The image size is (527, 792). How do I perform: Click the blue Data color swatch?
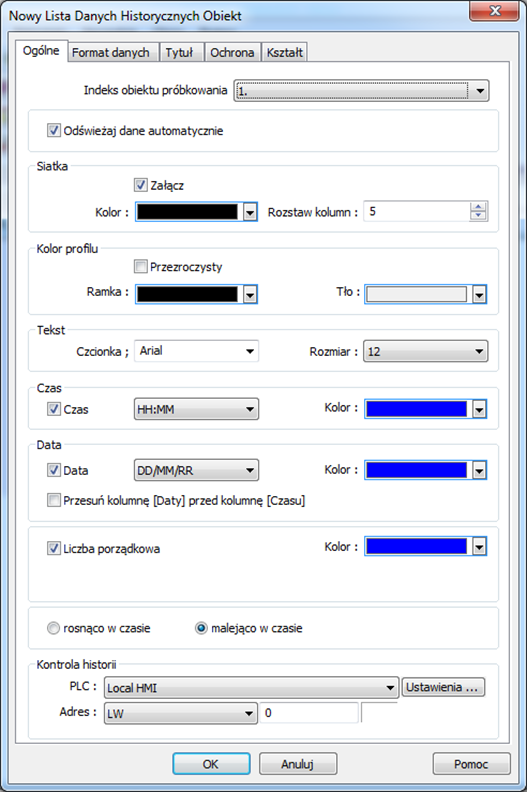pos(417,470)
